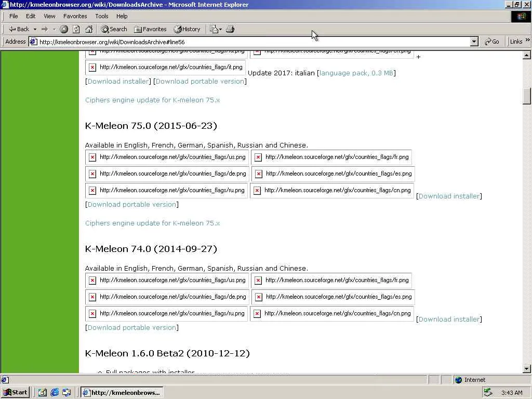Click the vertical scrollbar up arrow
Screen dimensions: 532x399
coord(527,55)
